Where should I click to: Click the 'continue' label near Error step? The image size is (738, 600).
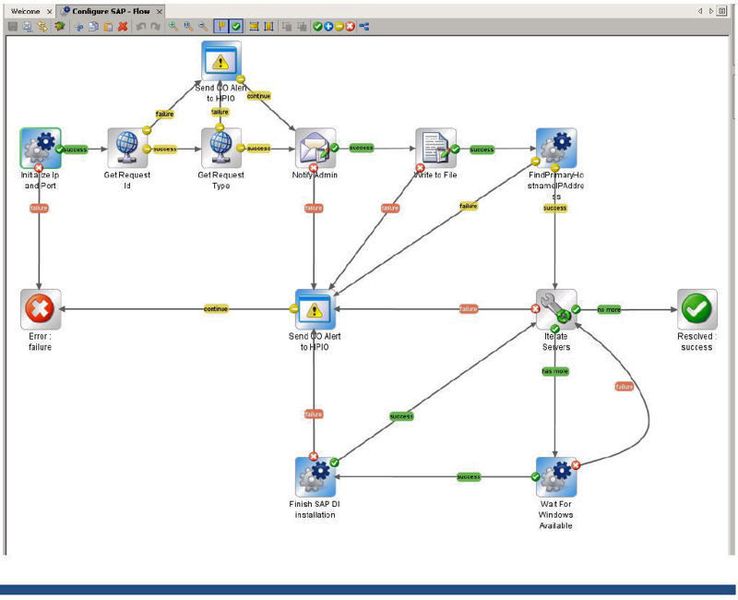click(216, 309)
